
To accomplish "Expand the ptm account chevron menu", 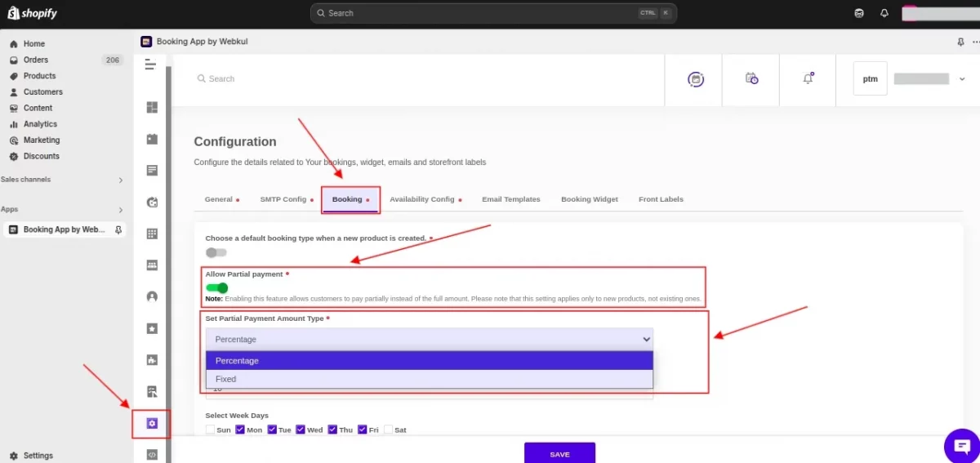I will [x=962, y=79].
